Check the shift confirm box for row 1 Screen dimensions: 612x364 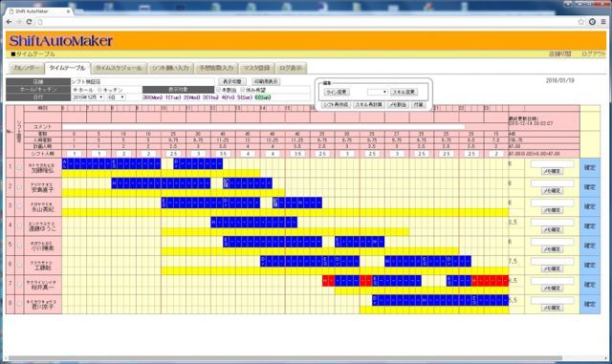[x=19, y=168]
